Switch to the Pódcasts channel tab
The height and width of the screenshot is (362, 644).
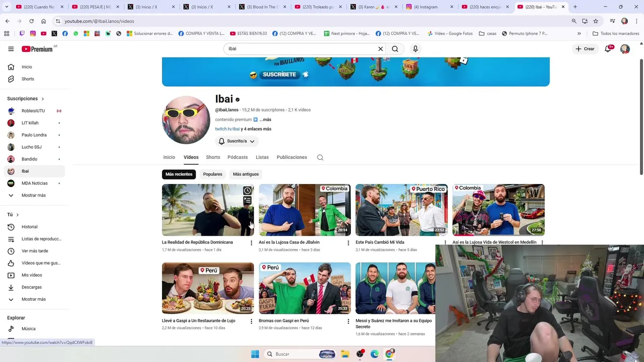click(x=237, y=157)
